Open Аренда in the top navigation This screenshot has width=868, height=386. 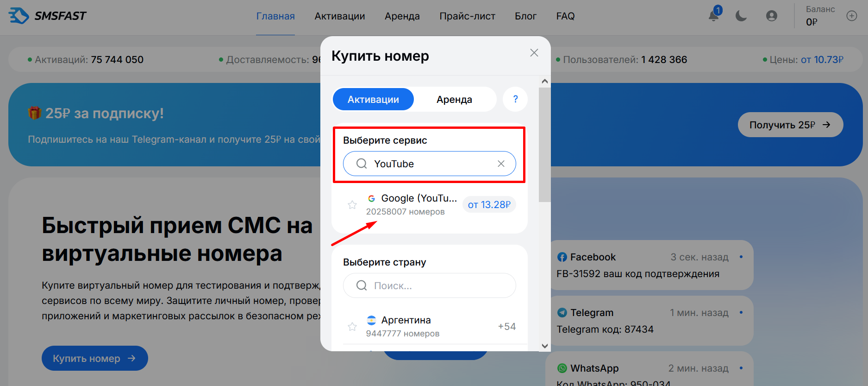point(402,16)
